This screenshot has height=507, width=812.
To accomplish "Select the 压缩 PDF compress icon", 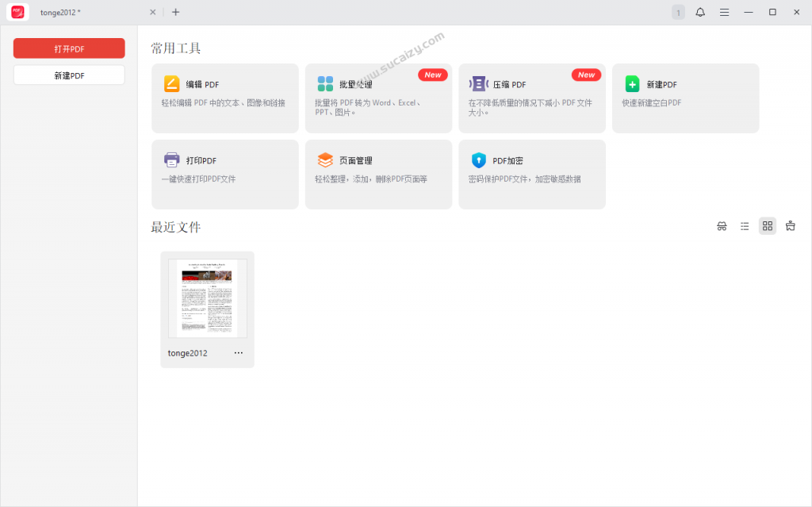I will (x=479, y=84).
